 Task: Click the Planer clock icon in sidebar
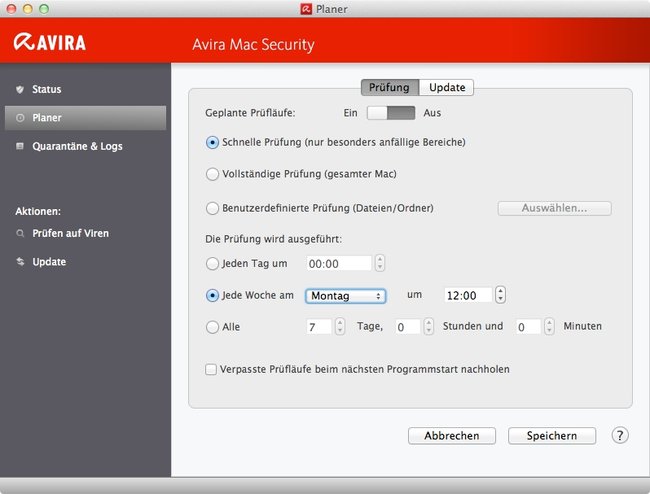(20, 118)
